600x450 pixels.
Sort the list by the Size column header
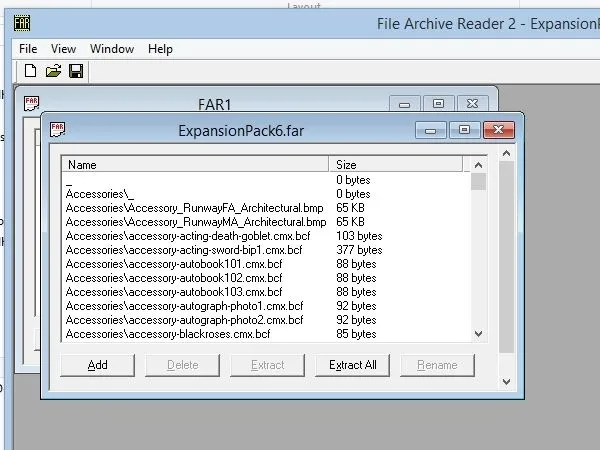coord(396,165)
